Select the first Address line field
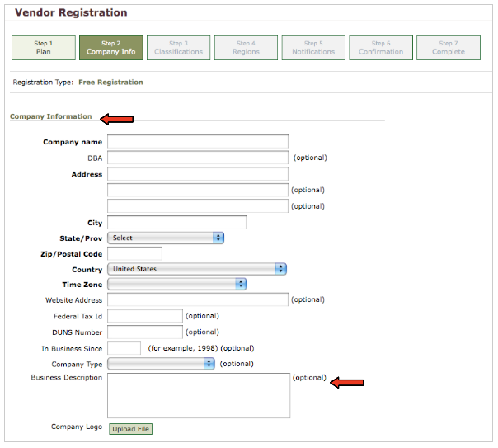 [x=198, y=174]
